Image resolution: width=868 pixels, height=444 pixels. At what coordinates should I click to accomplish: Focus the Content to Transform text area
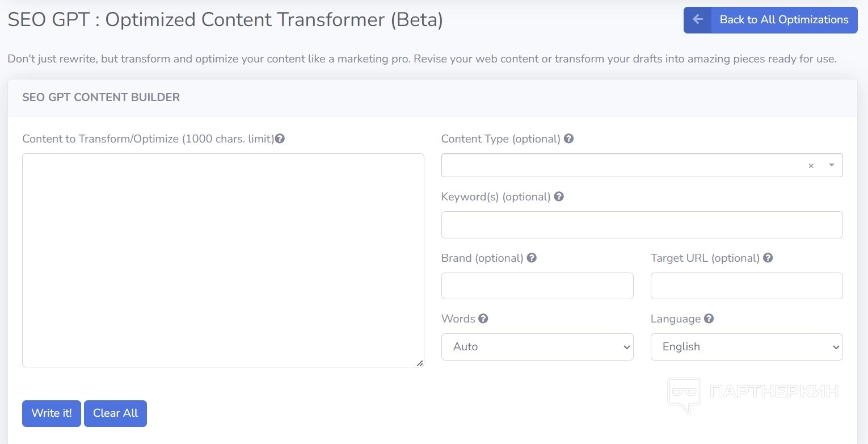(x=223, y=260)
